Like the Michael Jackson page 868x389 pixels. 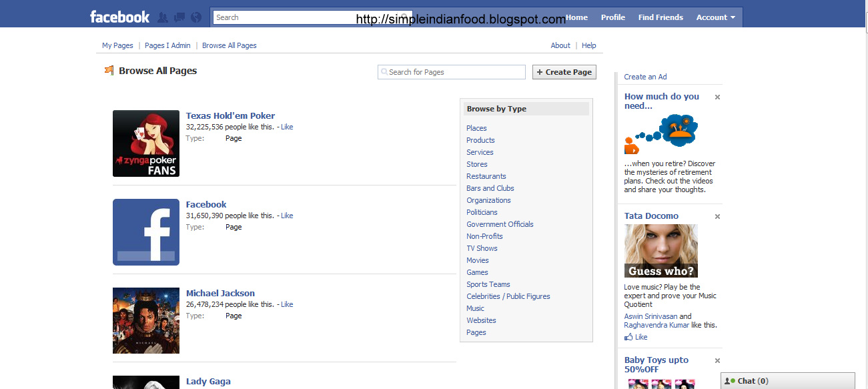[x=287, y=304]
